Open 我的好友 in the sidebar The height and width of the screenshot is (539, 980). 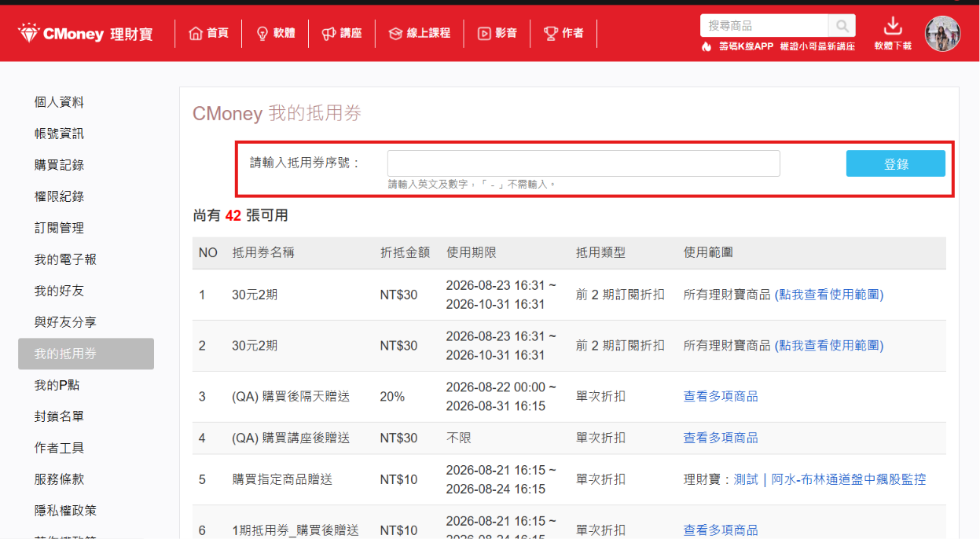tap(59, 291)
